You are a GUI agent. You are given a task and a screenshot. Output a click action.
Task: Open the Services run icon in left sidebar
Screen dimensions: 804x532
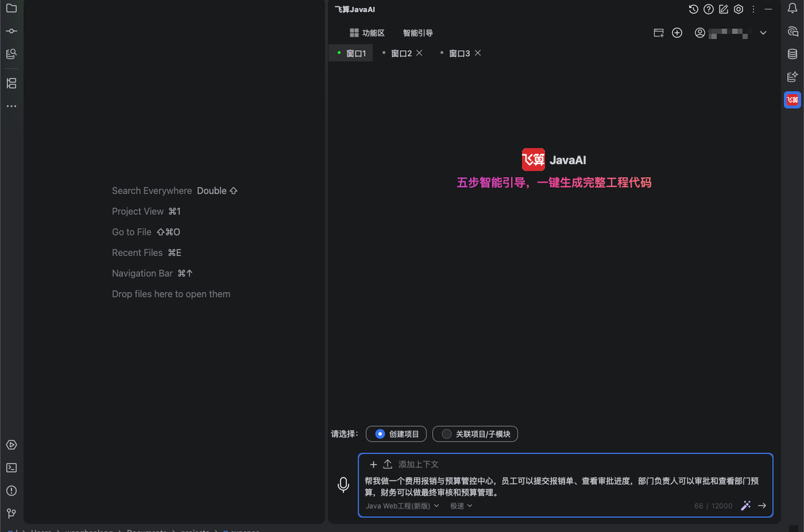point(11,445)
